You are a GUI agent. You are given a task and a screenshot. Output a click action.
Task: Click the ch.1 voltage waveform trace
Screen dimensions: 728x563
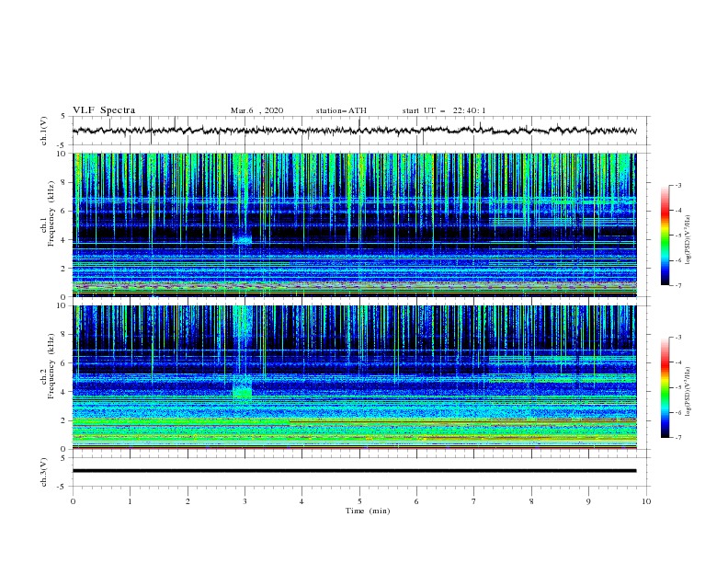(x=354, y=131)
